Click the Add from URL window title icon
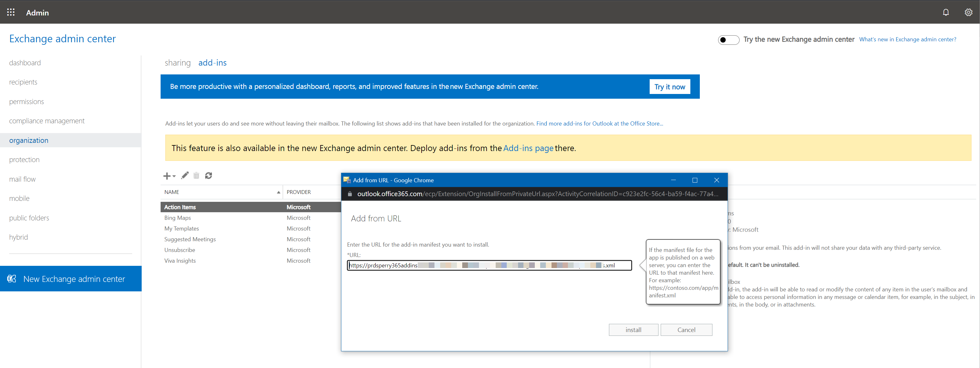This screenshot has width=980, height=368. pyautogui.click(x=347, y=180)
